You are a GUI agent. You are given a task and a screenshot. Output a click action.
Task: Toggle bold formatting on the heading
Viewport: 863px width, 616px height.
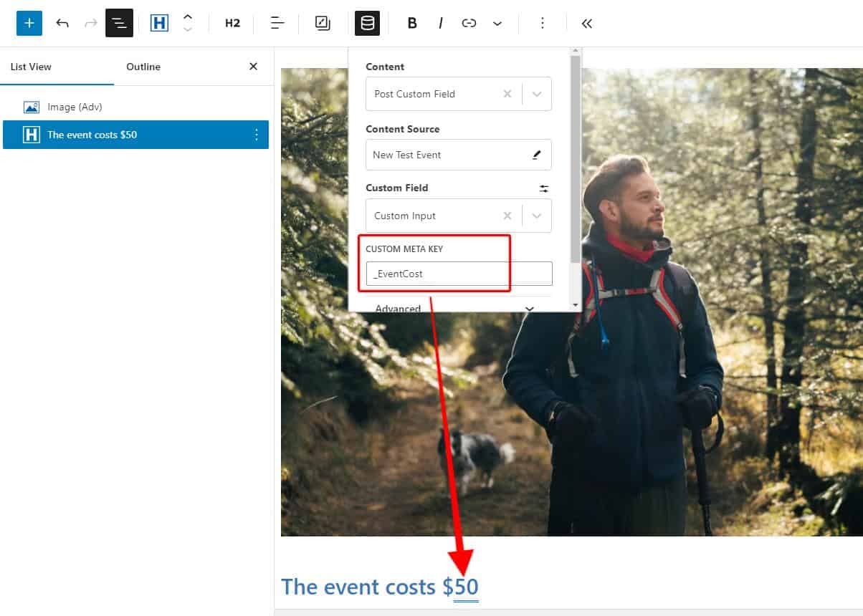click(x=412, y=23)
